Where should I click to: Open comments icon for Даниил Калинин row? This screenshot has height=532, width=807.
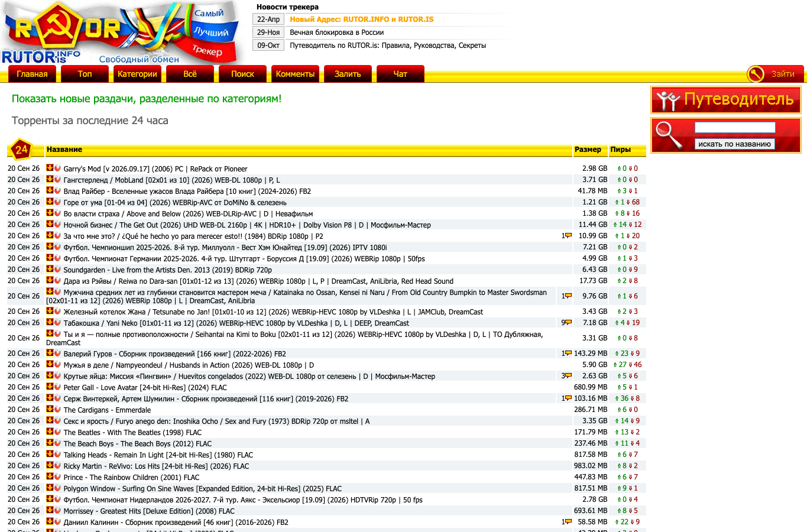pos(568,522)
